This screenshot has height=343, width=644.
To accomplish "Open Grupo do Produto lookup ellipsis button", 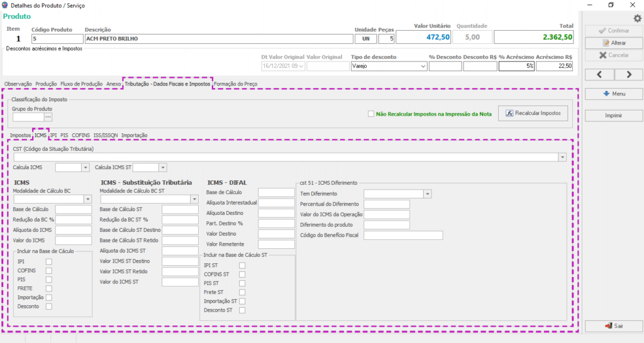I will (48, 117).
